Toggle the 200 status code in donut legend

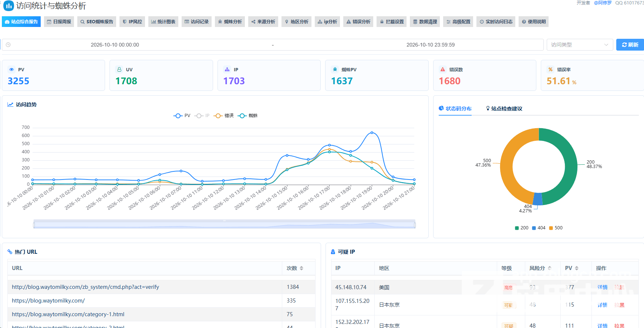[x=522, y=228]
